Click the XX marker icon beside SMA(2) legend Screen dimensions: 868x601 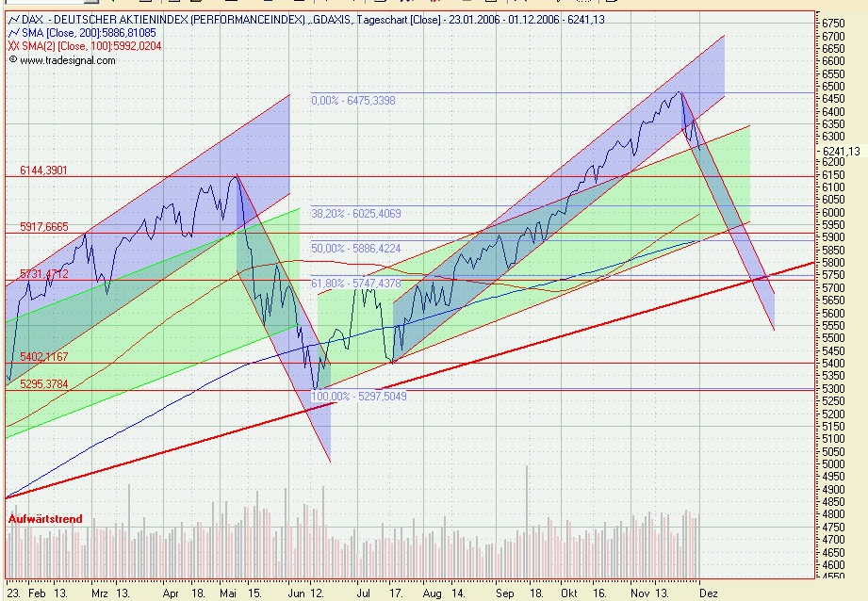(x=14, y=46)
